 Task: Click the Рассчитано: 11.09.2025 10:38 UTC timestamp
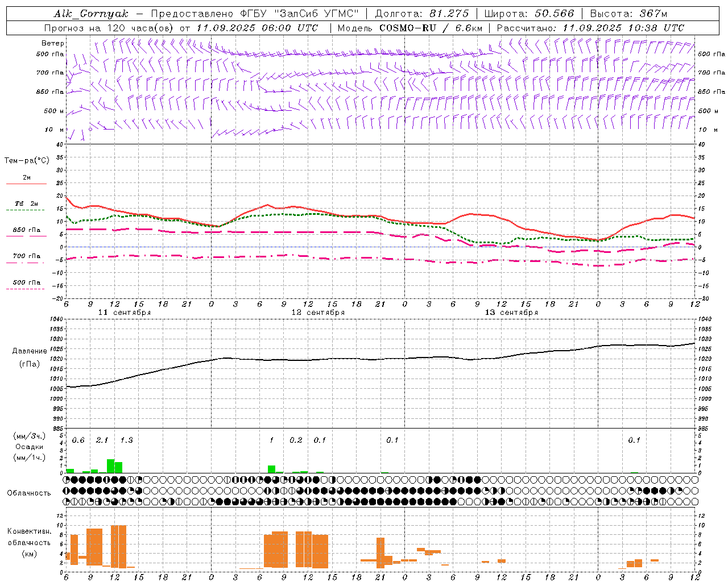pos(590,28)
